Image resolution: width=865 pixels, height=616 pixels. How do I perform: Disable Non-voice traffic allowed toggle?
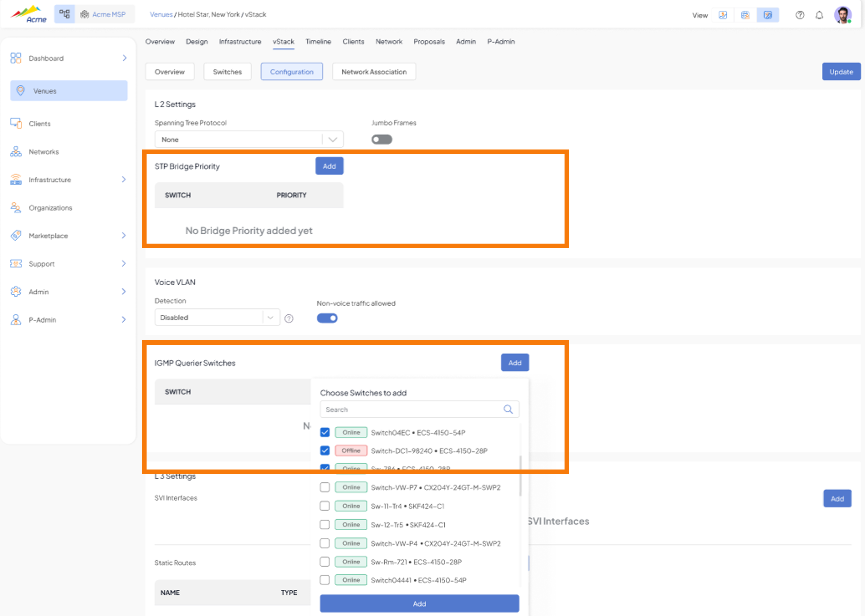click(x=327, y=318)
